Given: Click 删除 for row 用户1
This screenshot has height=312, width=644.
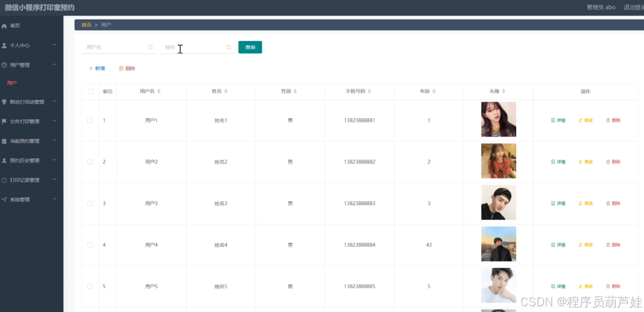Looking at the screenshot, I should tap(614, 120).
